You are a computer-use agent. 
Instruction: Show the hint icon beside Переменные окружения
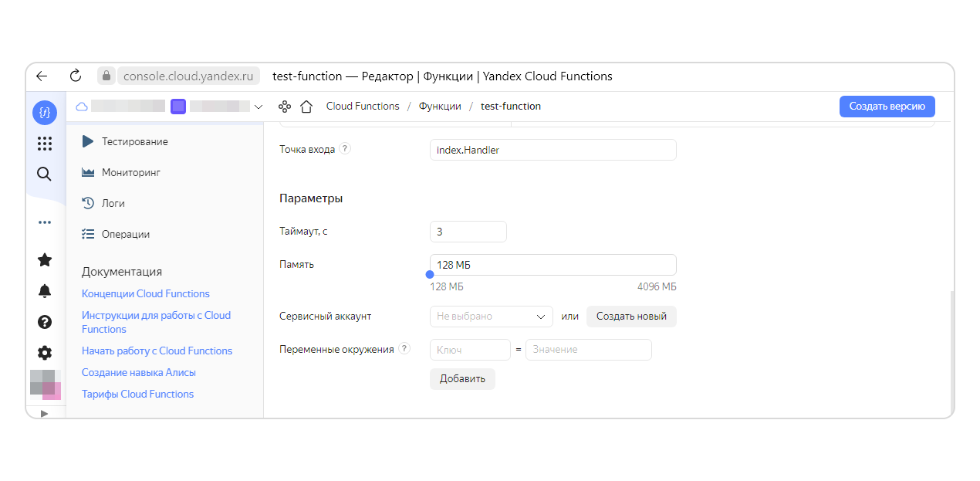pyautogui.click(x=404, y=349)
